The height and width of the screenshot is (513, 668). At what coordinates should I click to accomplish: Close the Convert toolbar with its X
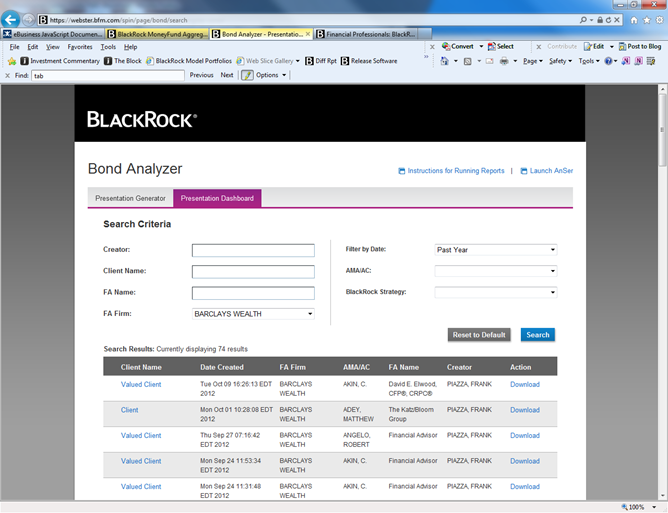(432, 46)
